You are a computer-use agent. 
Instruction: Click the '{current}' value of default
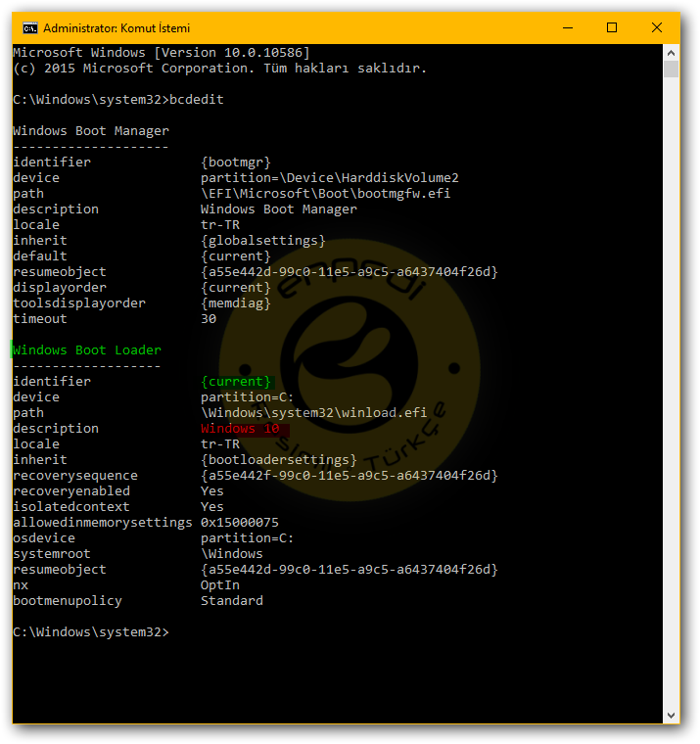click(x=235, y=256)
